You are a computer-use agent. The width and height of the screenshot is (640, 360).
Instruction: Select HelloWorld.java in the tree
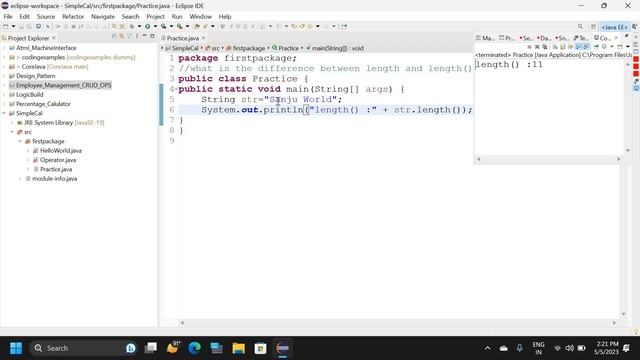pos(60,151)
